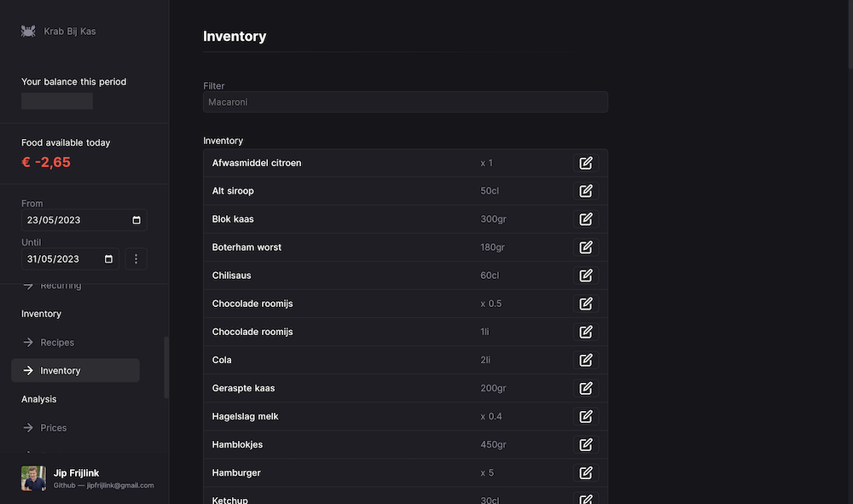
Task: Select Inventory in the sidebar
Action: 60,371
